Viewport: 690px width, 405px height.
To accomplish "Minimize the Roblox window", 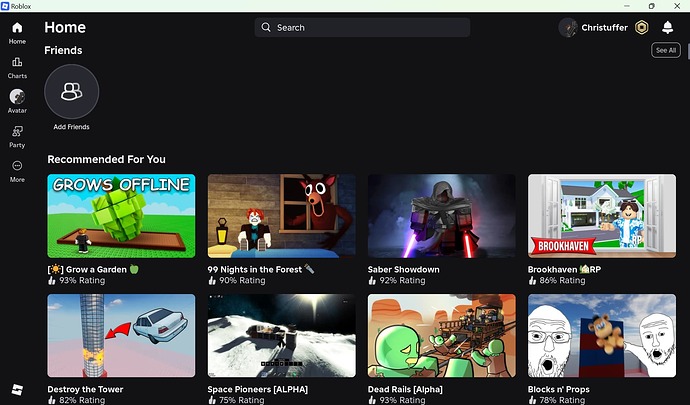I will 627,6.
